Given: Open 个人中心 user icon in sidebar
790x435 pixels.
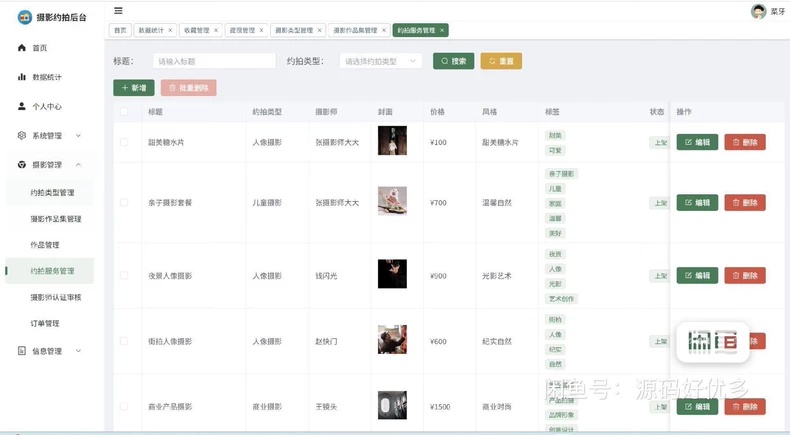Looking at the screenshot, I should [x=22, y=106].
